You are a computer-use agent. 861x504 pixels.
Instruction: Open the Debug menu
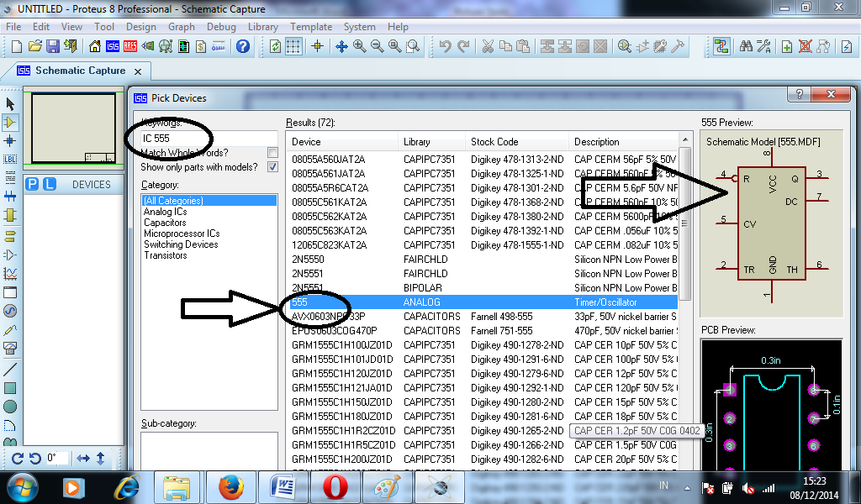[221, 27]
